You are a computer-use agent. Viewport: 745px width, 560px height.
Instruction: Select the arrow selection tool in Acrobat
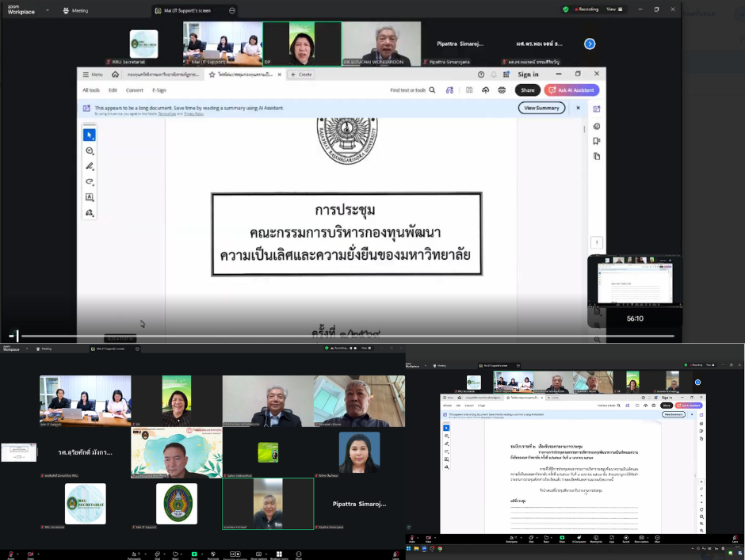coord(90,135)
